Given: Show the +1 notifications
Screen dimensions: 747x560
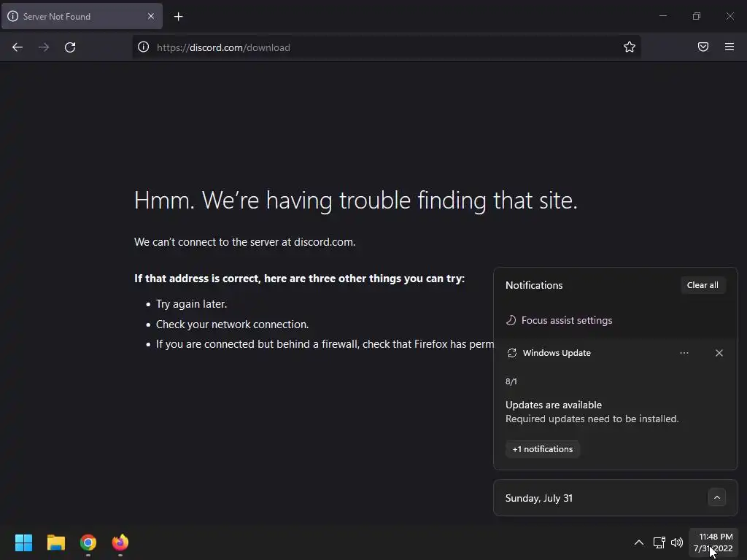Looking at the screenshot, I should click(543, 449).
